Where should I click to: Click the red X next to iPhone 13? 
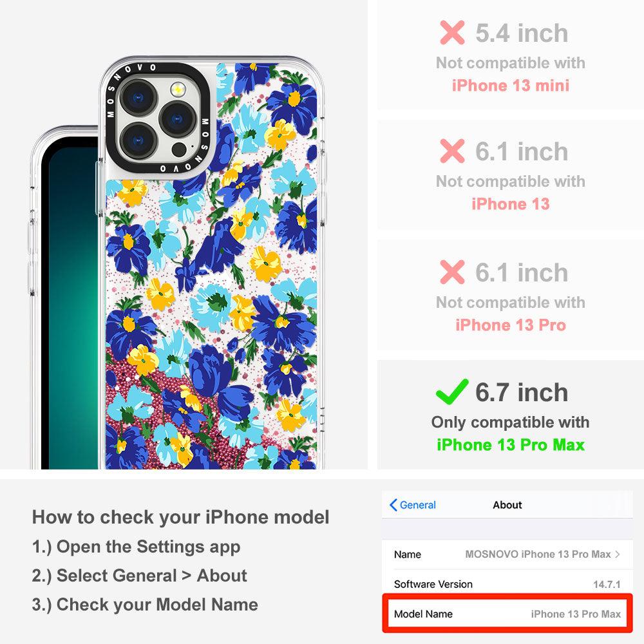[452, 151]
